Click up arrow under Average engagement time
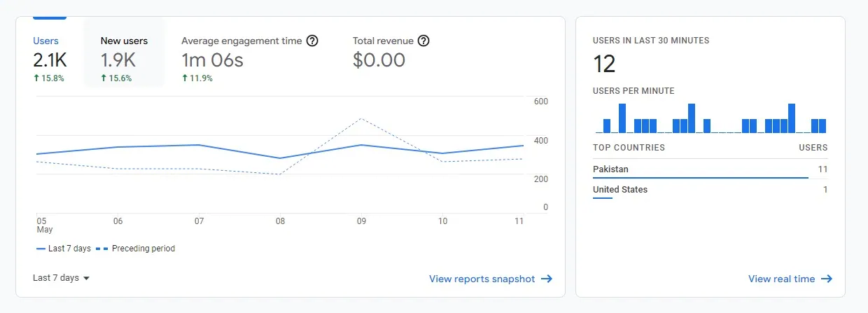Screen dimensions: 868x313 pos(185,78)
